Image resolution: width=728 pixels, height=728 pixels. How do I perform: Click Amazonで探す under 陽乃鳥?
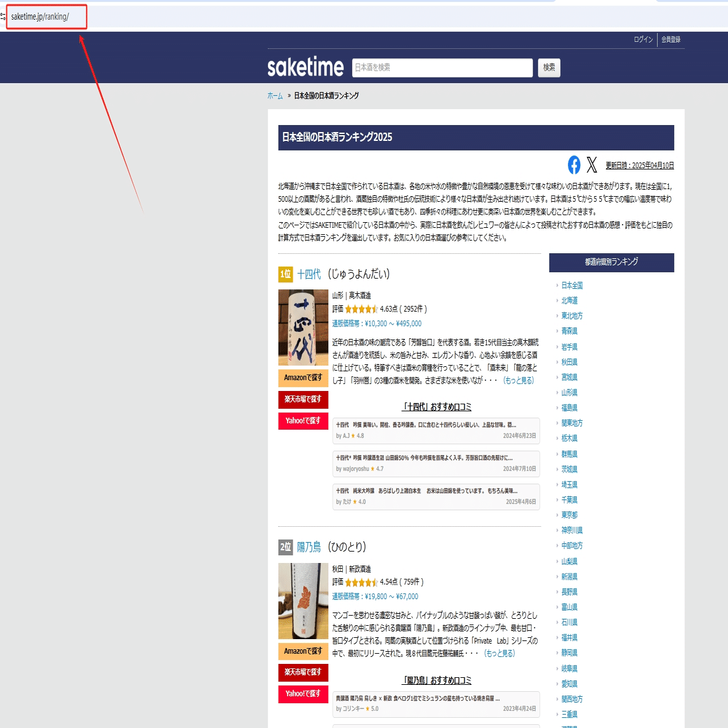point(303,651)
